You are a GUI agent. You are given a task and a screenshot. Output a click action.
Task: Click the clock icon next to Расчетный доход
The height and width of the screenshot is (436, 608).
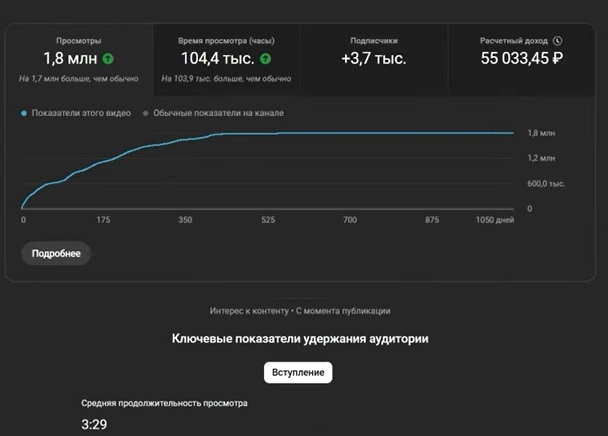(x=558, y=41)
